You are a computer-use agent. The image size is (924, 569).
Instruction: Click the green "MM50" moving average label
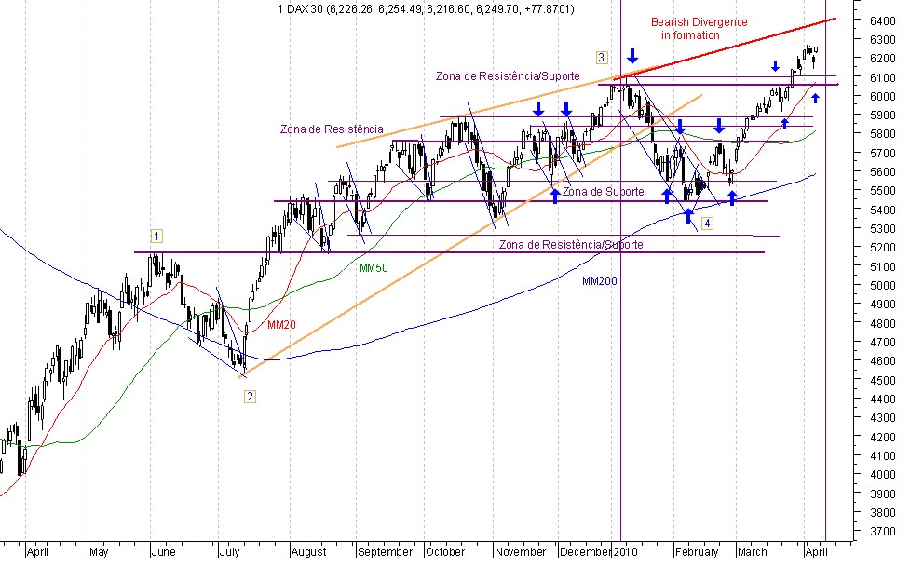tap(374, 268)
